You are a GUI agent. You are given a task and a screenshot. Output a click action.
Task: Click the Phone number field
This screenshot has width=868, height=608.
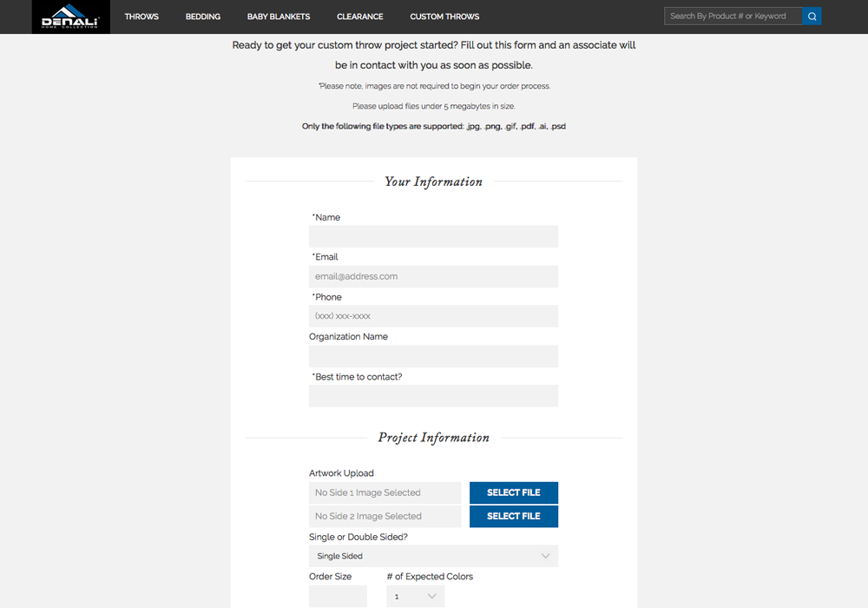click(433, 316)
